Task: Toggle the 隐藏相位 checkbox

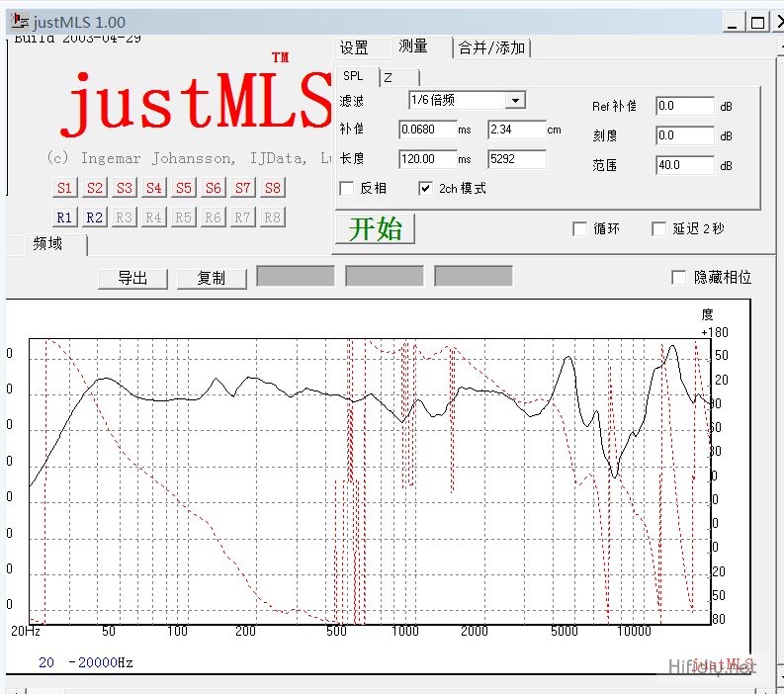Action: pos(679,278)
